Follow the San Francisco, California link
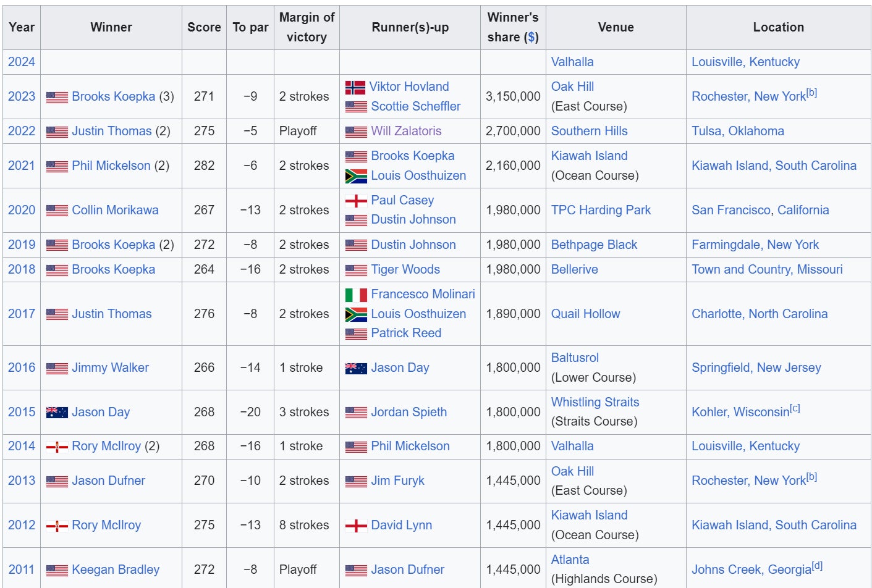The height and width of the screenshot is (588, 872). [x=760, y=210]
